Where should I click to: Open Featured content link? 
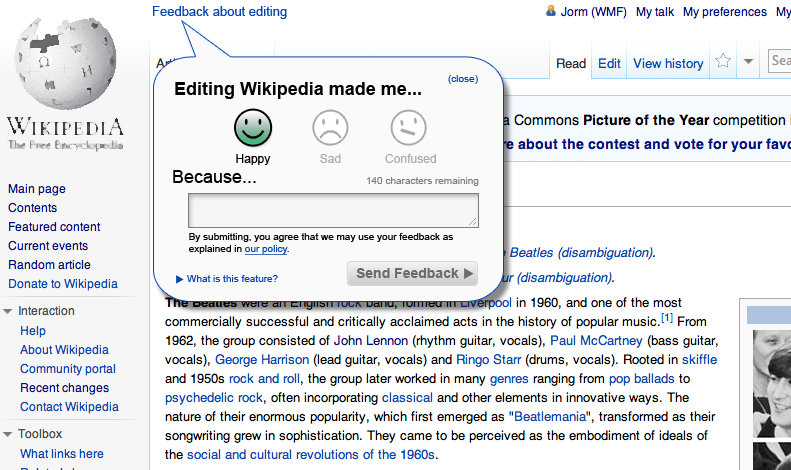54,227
